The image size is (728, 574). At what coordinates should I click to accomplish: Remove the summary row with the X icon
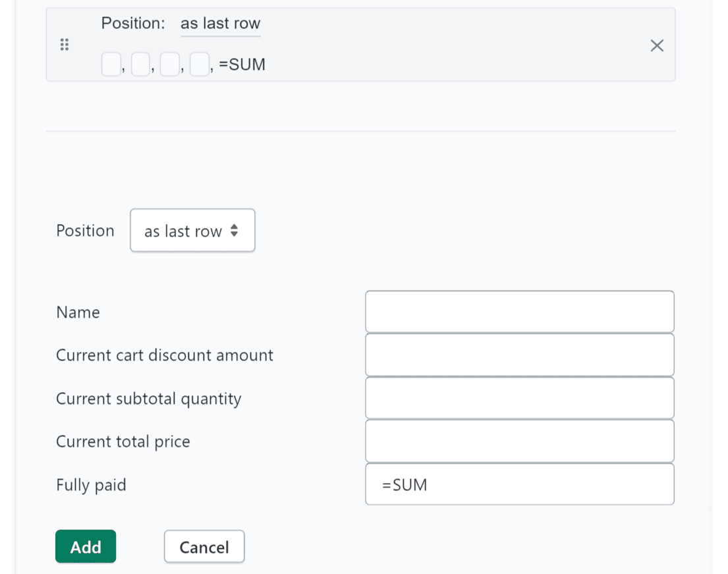tap(657, 45)
